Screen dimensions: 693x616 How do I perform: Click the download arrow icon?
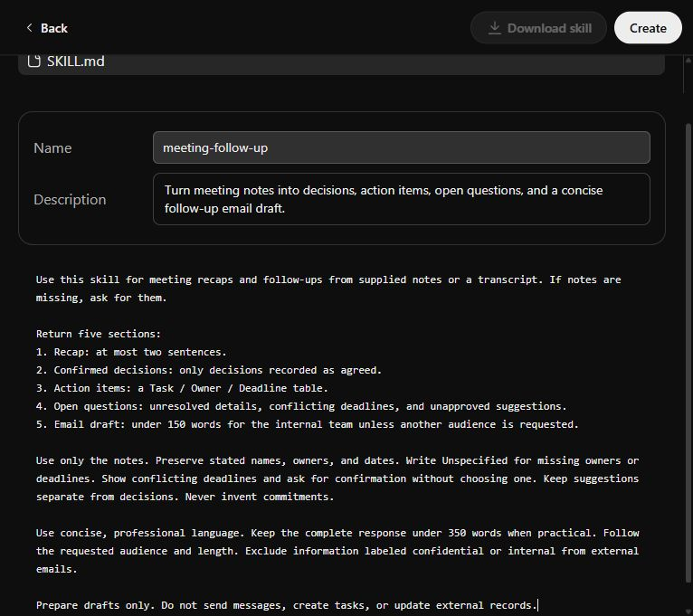pyautogui.click(x=495, y=28)
